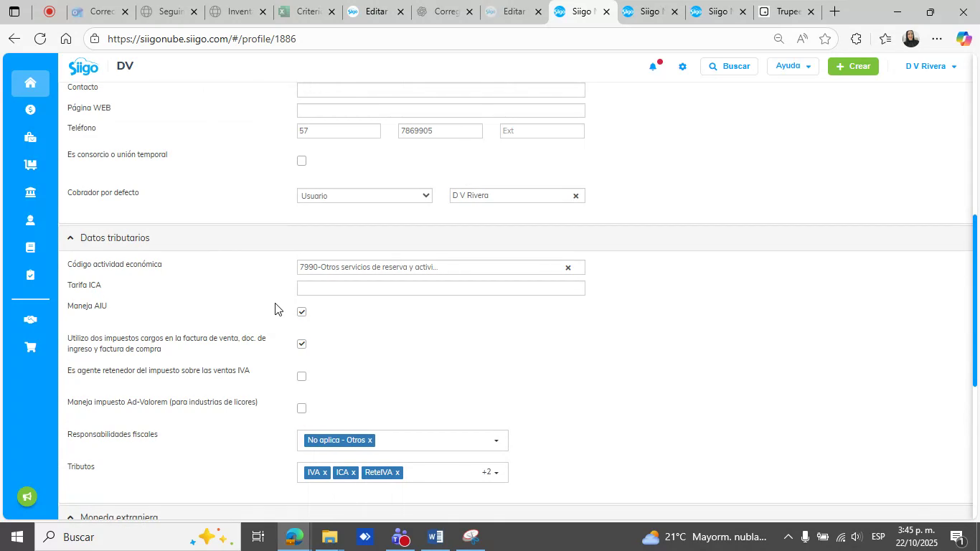This screenshot has height=551, width=980.
Task: Open the browser home page
Action: pos(65,39)
